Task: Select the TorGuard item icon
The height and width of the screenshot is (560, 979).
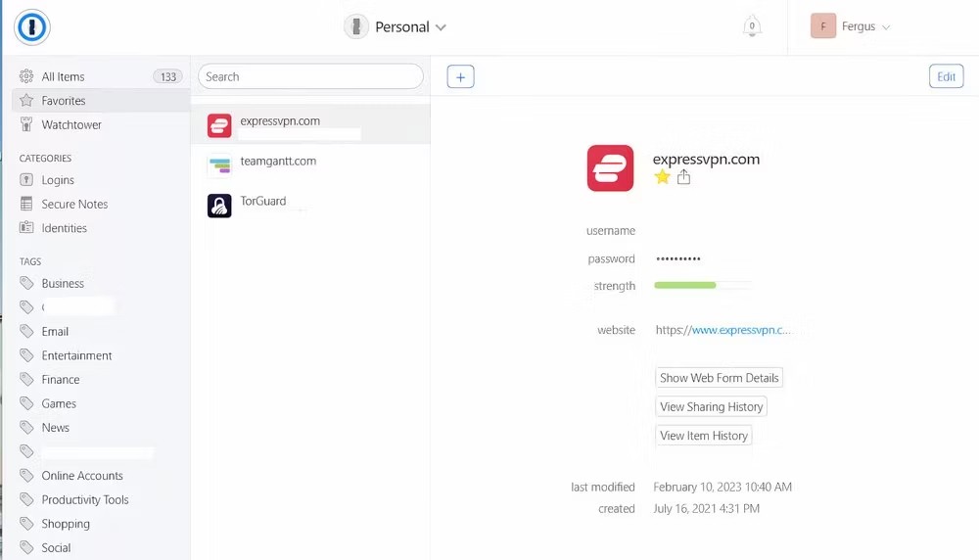Action: click(219, 206)
